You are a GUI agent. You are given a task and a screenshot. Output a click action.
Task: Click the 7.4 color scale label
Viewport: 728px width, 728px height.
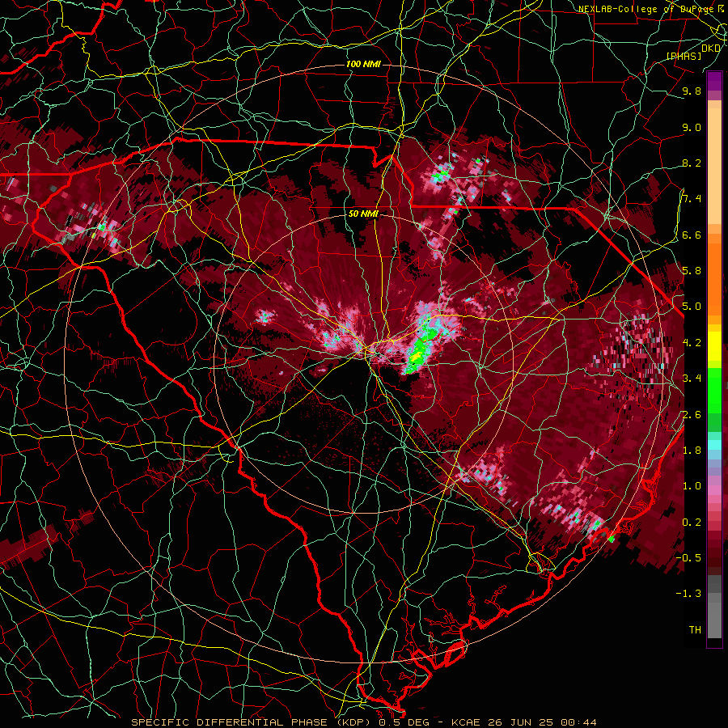click(x=692, y=199)
